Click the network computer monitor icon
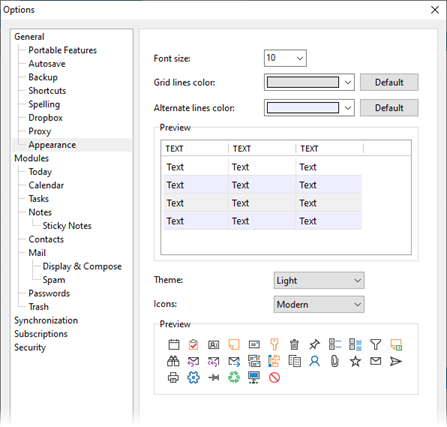This screenshot has height=427, width=447. coord(254,378)
